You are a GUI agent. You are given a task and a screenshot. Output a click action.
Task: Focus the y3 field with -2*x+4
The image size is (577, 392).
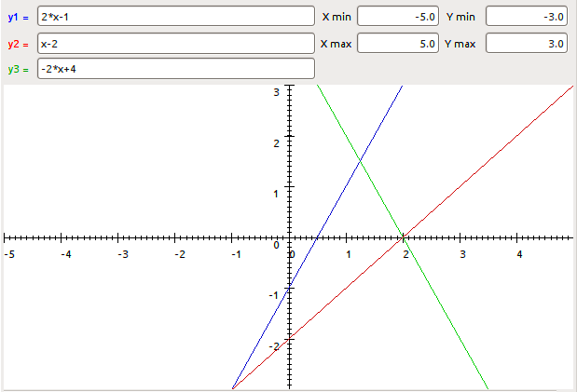[176, 69]
